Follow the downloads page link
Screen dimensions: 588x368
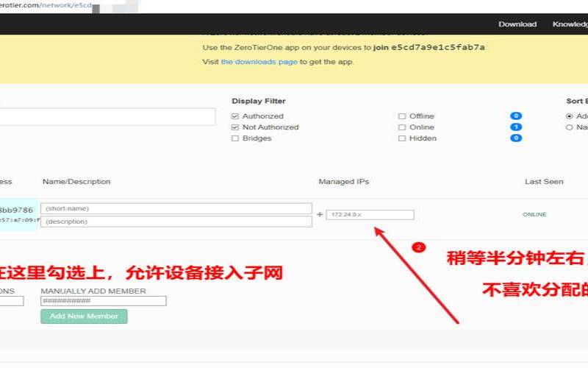259,62
